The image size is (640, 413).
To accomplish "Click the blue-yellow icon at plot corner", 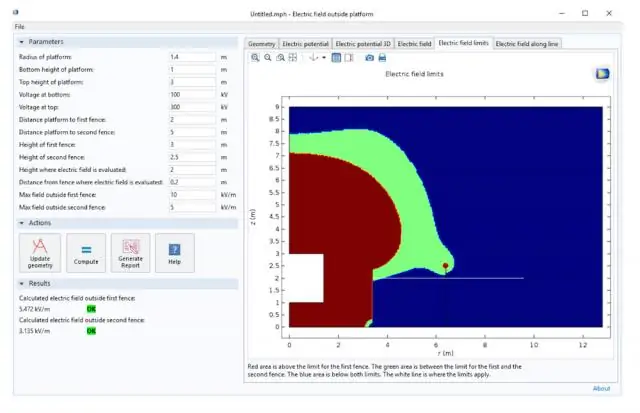I will pos(602,74).
